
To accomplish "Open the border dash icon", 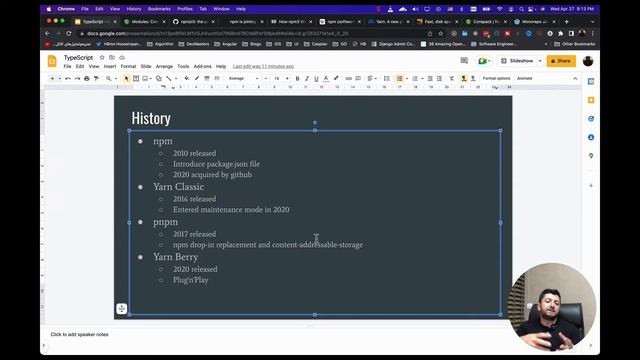I will pos(217,78).
